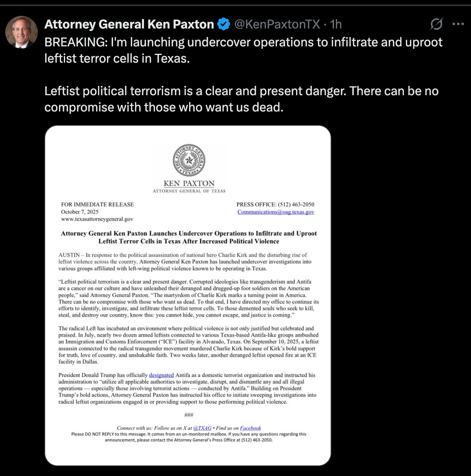Click the 'KEN PAXTON' letterhead name
This screenshot has width=471, height=476.
click(189, 183)
